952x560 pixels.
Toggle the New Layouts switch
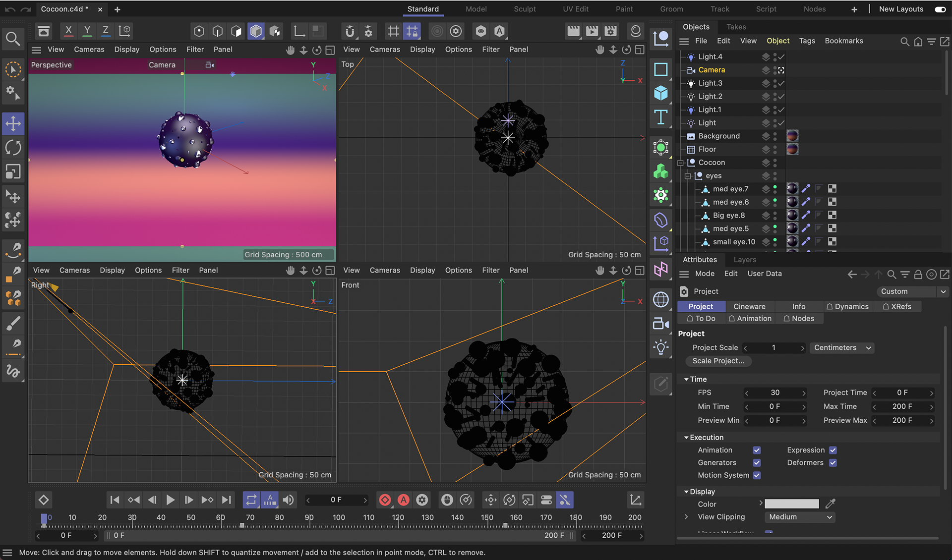[940, 9]
